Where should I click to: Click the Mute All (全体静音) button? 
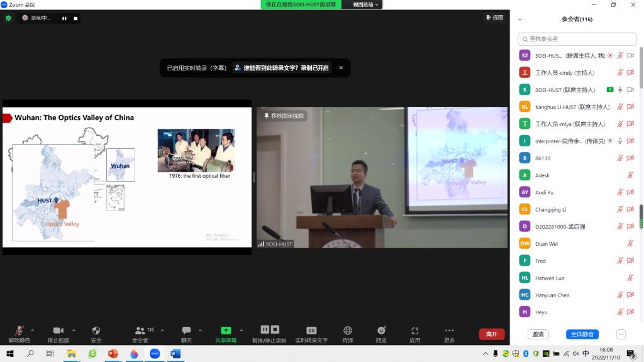(x=582, y=334)
